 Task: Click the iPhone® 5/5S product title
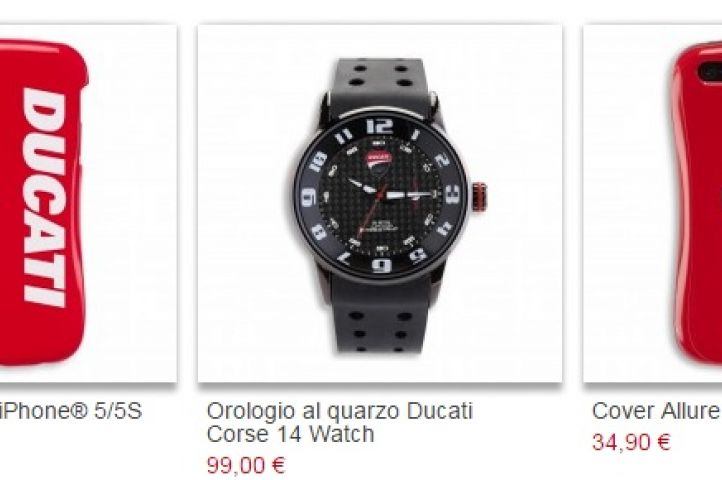(x=70, y=411)
